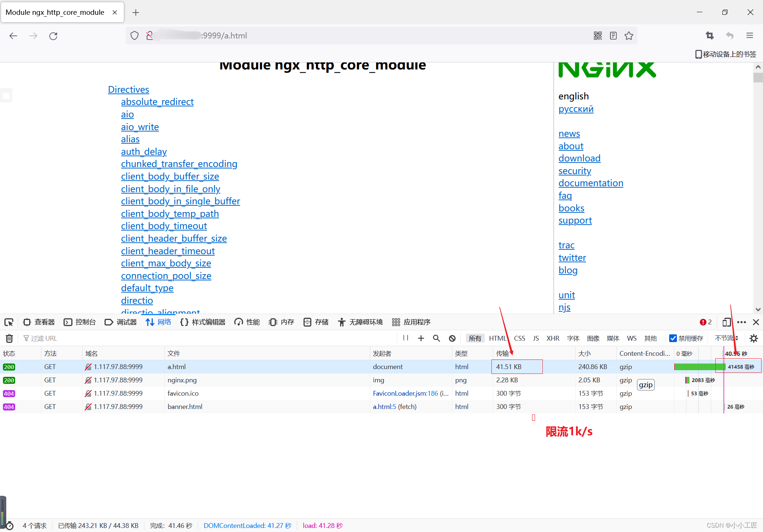The height and width of the screenshot is (532, 763).
Task: Select the element picker tool in devtools
Action: [x=9, y=322]
